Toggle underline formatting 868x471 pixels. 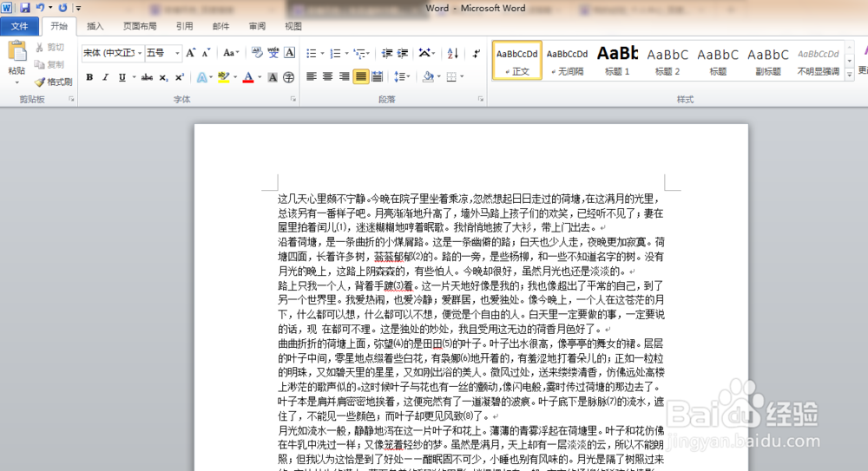pyautogui.click(x=122, y=77)
